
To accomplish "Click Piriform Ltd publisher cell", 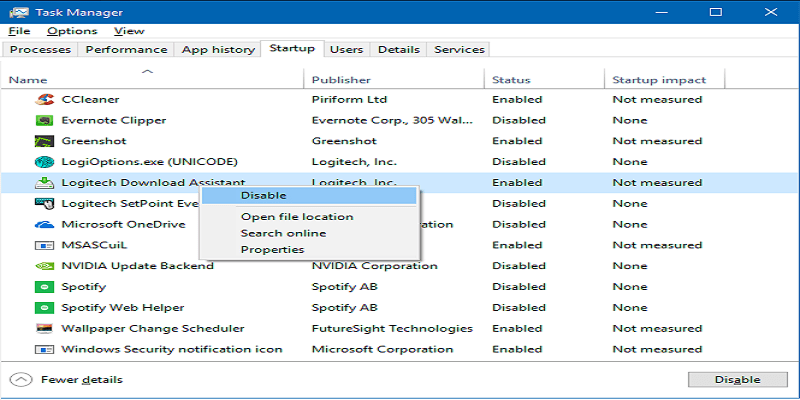I will pyautogui.click(x=349, y=99).
